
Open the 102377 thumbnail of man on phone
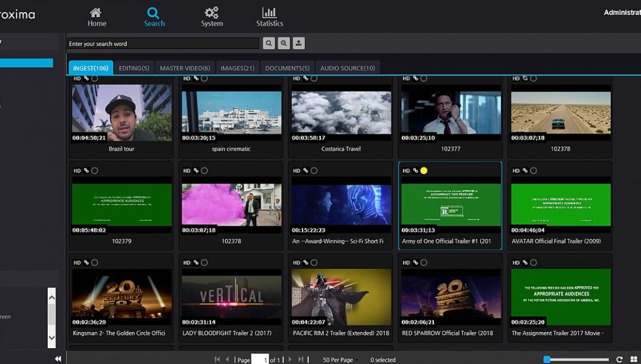click(451, 112)
